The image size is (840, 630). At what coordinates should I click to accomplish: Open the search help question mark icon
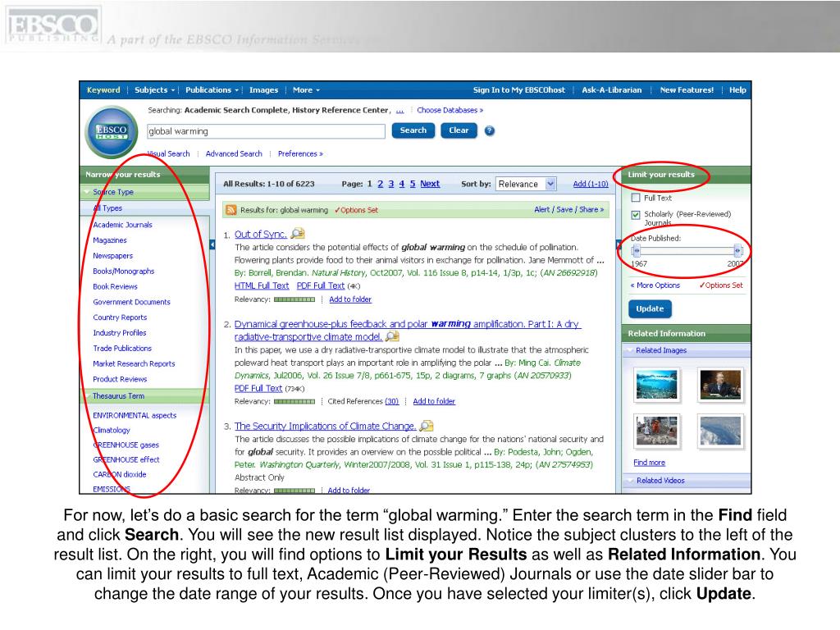click(x=489, y=130)
